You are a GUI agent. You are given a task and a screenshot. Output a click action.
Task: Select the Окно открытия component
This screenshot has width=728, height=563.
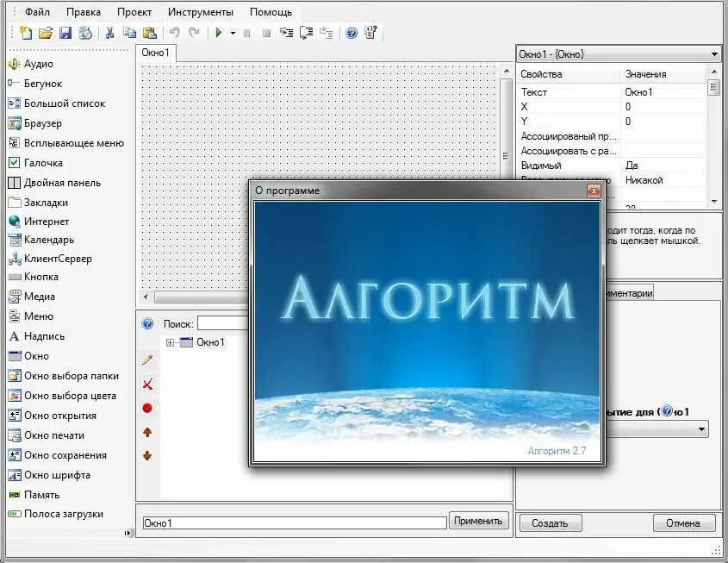tap(53, 416)
